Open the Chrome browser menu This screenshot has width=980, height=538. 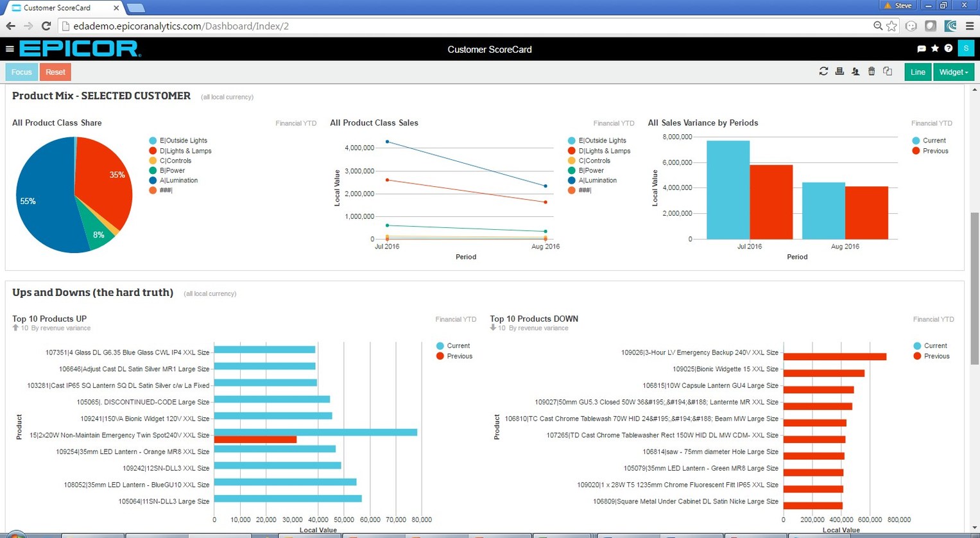pyautogui.click(x=970, y=26)
